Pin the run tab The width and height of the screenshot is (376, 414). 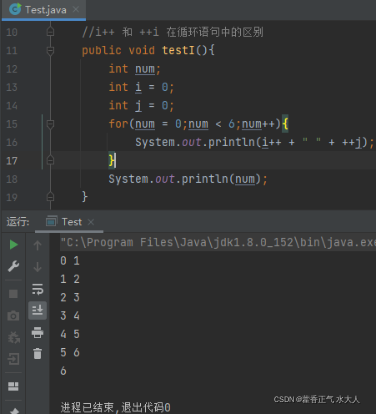[x=14, y=411]
